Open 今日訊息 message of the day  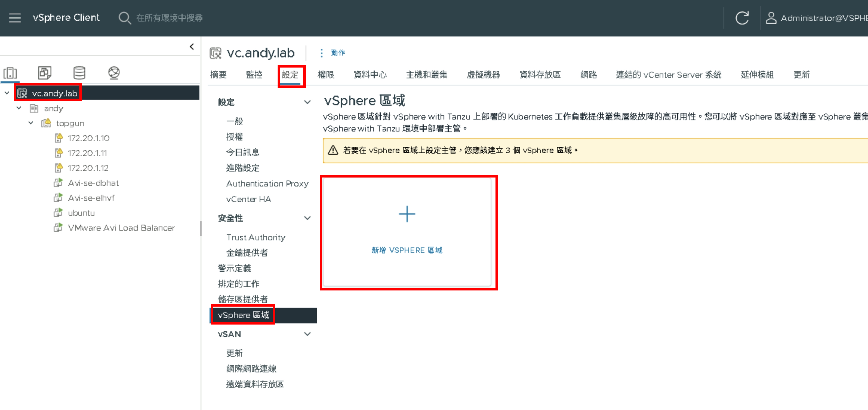[x=243, y=152]
